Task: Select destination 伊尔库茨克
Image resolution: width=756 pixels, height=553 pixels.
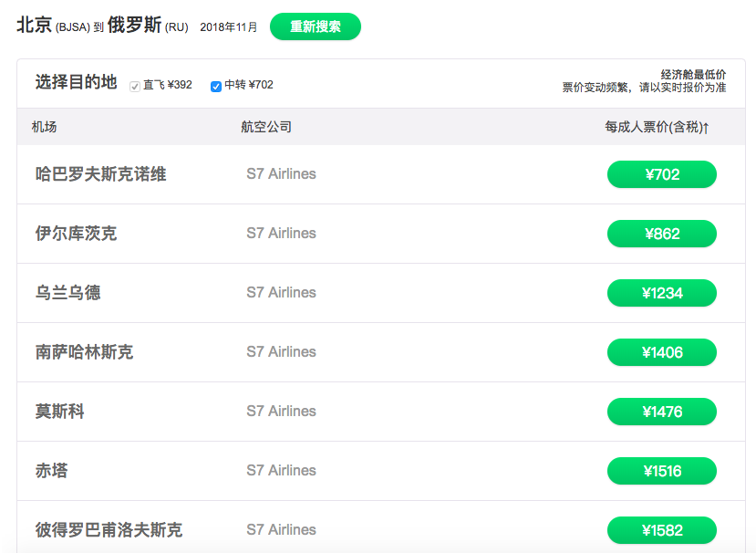Action: [77, 234]
